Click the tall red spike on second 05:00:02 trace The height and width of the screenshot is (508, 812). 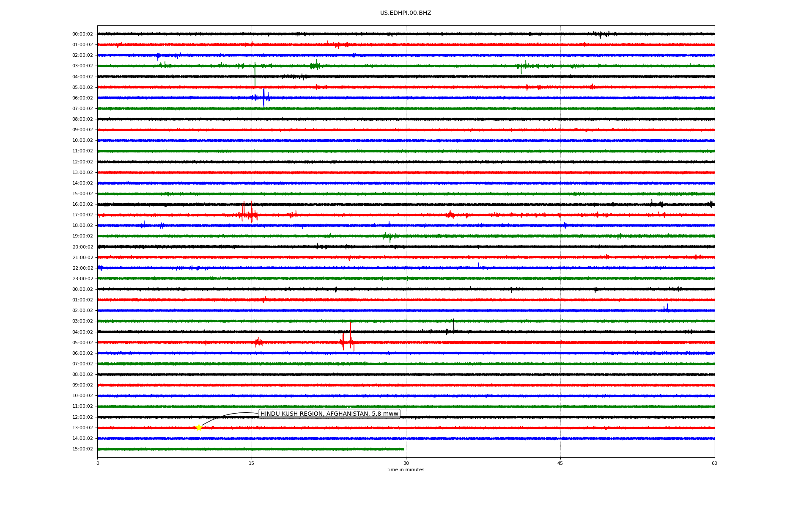[351, 334]
